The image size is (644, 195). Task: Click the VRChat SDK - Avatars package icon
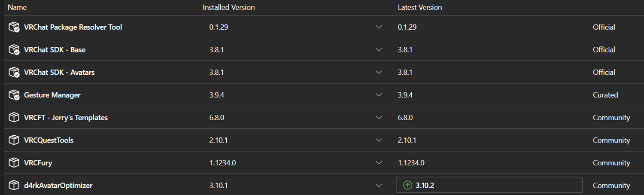pyautogui.click(x=14, y=72)
